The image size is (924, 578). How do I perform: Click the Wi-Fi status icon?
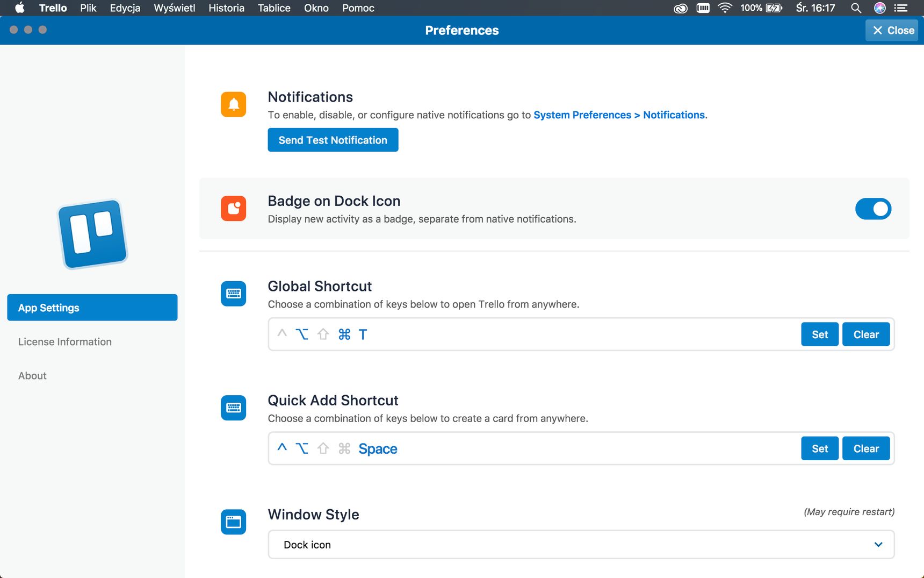[x=725, y=8]
